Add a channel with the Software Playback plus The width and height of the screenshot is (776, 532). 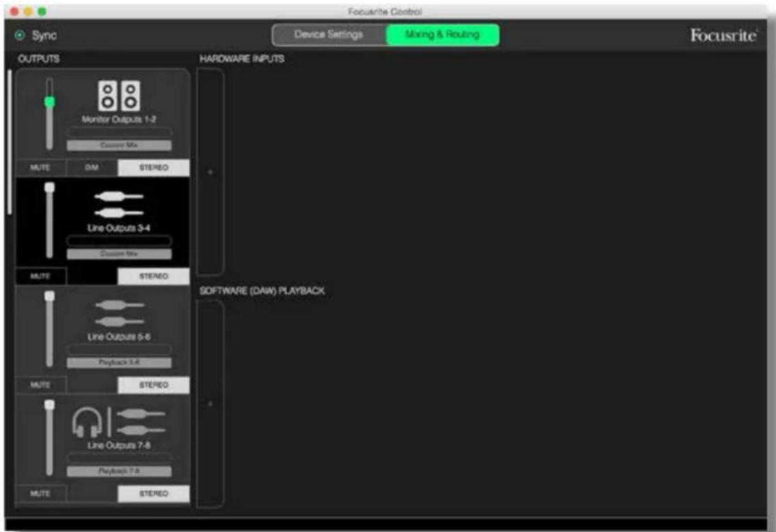(x=210, y=404)
